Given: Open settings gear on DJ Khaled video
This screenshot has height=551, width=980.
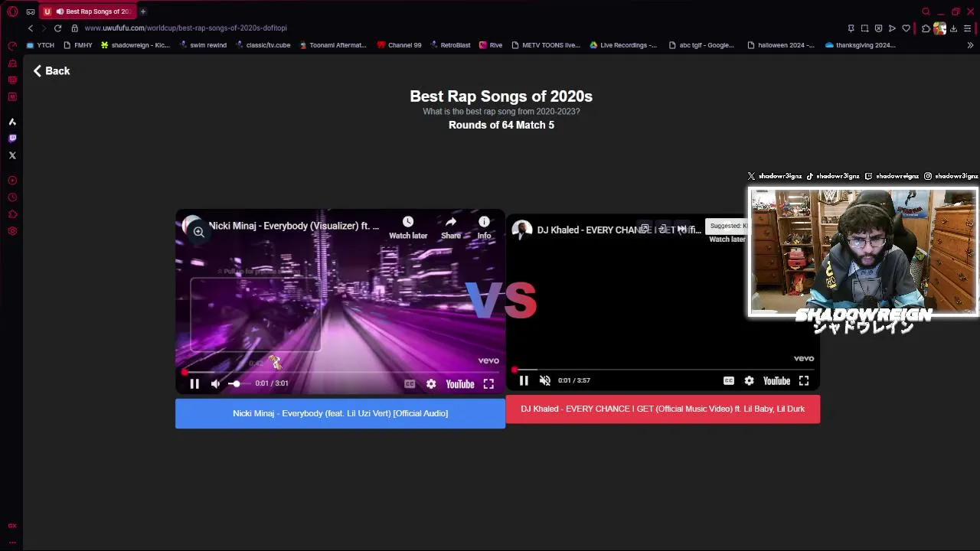Looking at the screenshot, I should [x=749, y=380].
